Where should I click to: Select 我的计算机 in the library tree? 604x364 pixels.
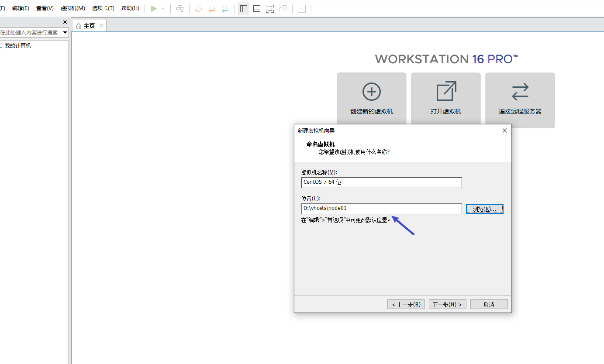point(18,46)
